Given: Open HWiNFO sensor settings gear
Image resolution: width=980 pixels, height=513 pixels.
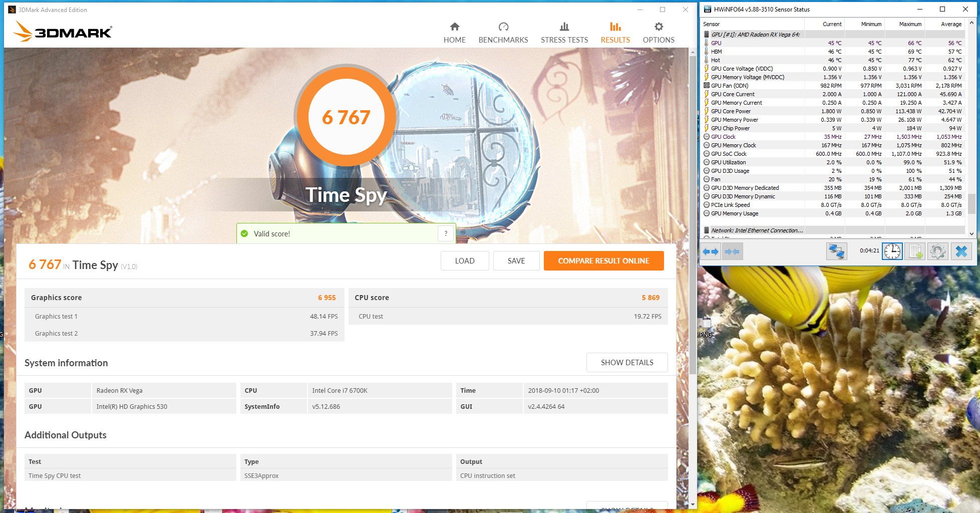Looking at the screenshot, I should pos(938,251).
